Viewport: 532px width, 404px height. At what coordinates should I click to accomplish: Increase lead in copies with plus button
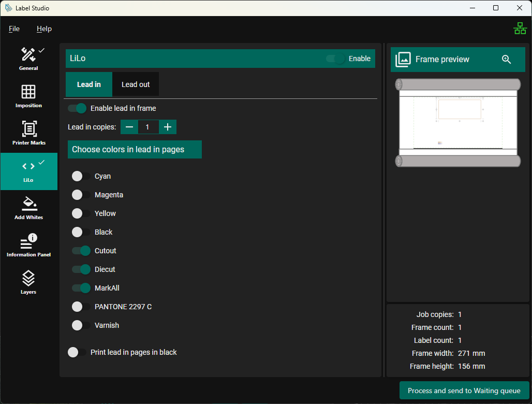click(168, 127)
